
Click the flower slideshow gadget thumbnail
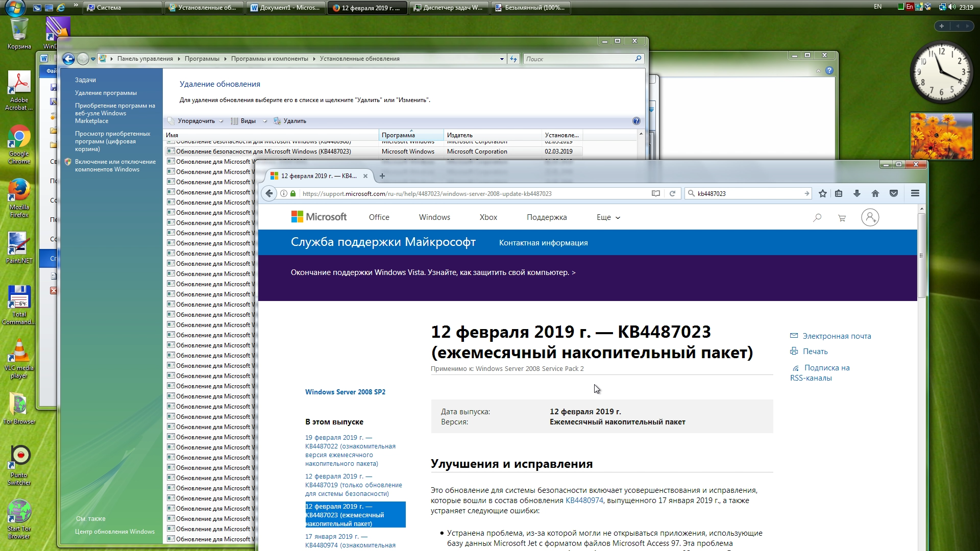(941, 136)
